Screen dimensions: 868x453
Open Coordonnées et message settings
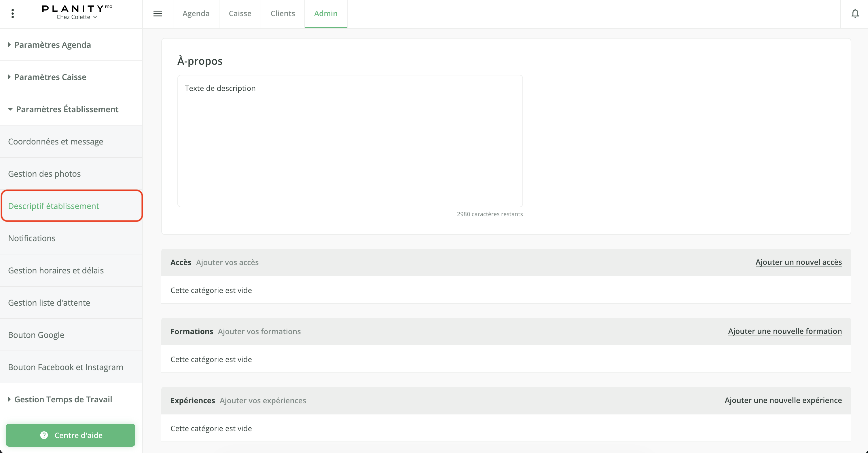(x=56, y=142)
